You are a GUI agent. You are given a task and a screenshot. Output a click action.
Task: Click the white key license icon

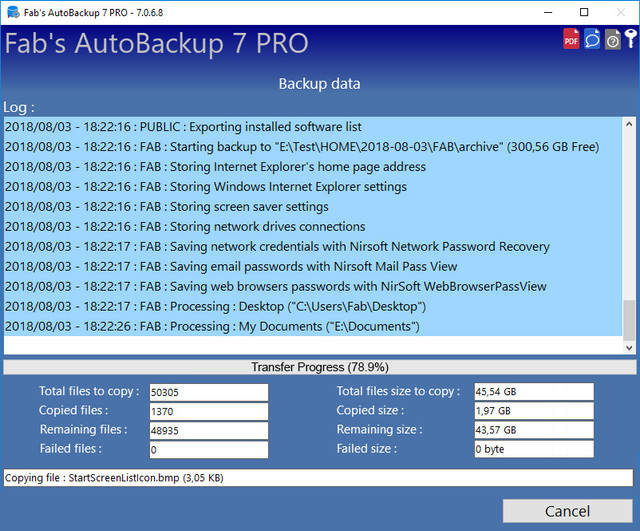tap(631, 39)
